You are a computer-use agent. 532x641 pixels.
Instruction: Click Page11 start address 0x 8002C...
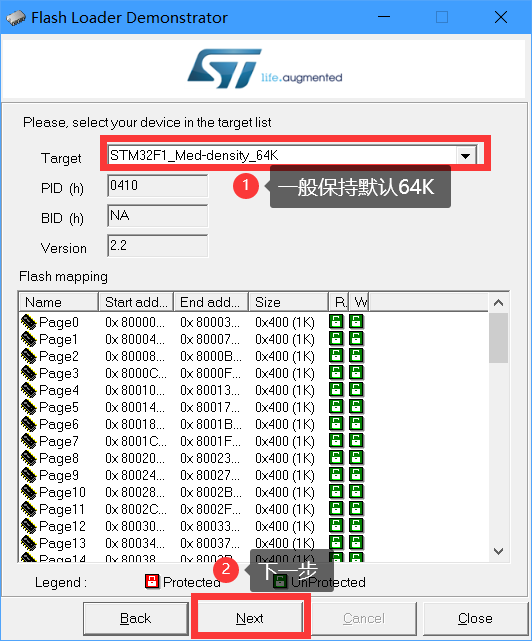point(136,509)
